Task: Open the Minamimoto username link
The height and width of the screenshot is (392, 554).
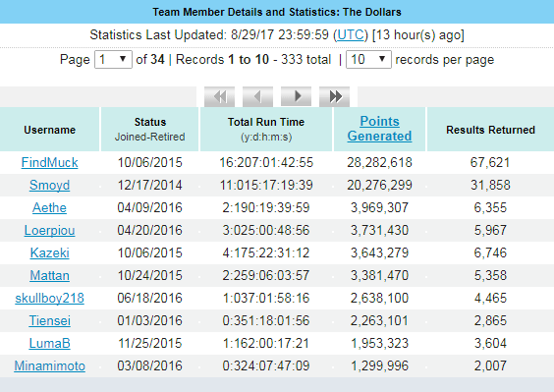Action: point(49,366)
